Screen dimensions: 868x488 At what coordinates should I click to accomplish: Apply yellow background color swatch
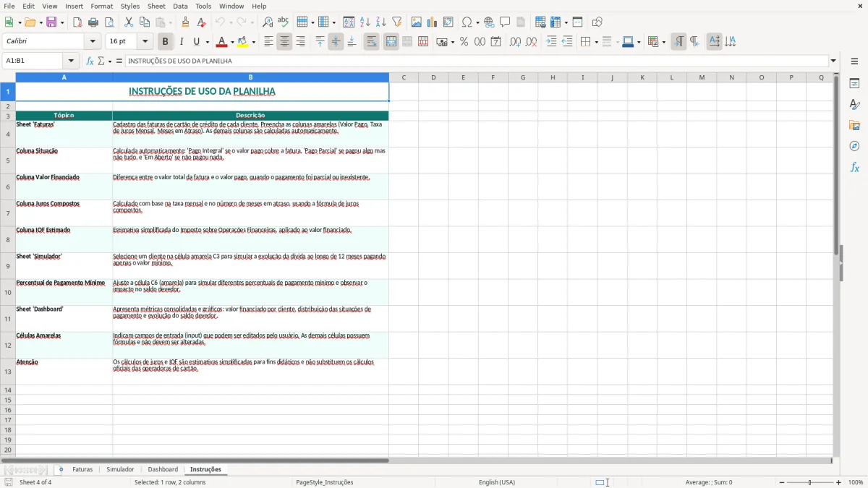pos(243,42)
